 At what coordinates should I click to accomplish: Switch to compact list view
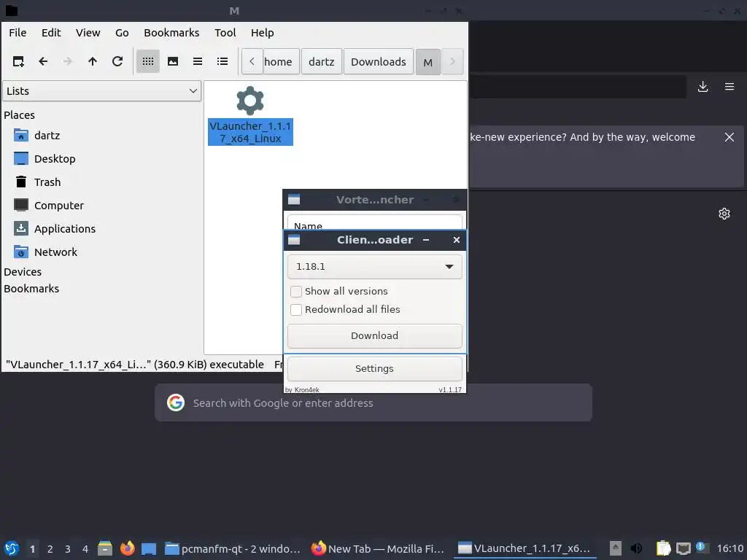point(198,61)
